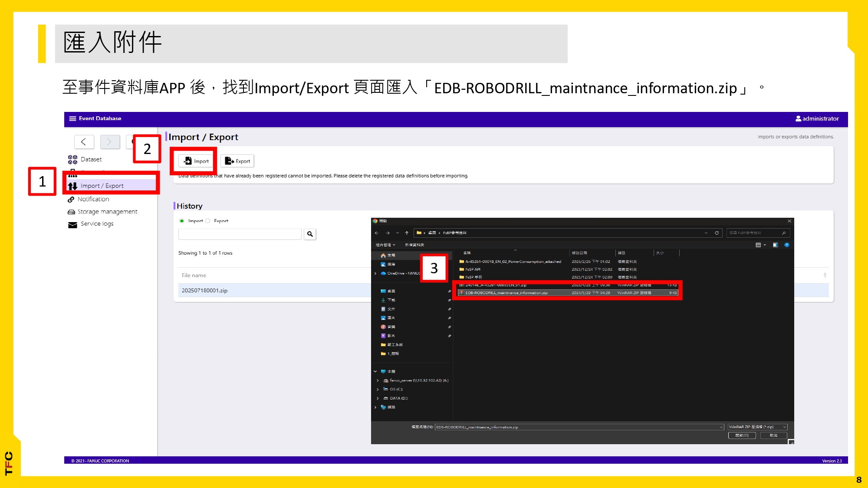Screen dimensions: 868x488
Task: Click the history search text field
Action: (240, 234)
